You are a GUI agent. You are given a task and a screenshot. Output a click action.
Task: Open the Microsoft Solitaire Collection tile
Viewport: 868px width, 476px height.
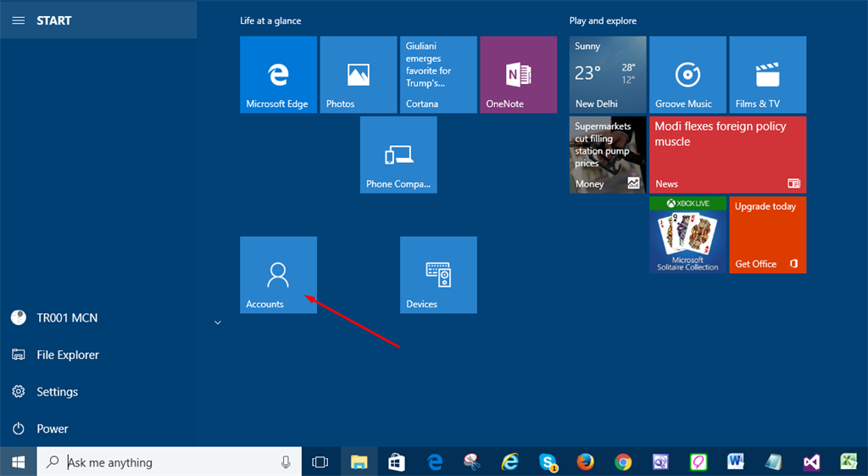coord(687,235)
